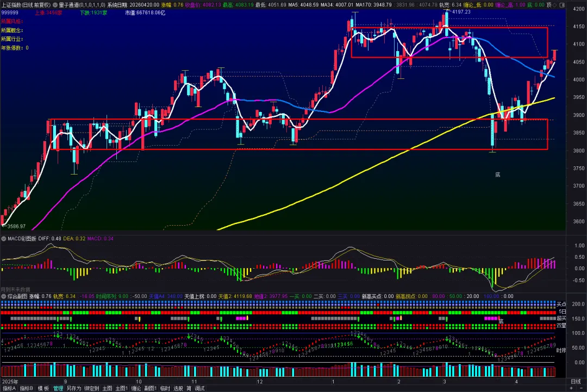Click the DIFF: 0.48 value in the MACD panel
This screenshot has height=392, width=587.
[x=50, y=239]
